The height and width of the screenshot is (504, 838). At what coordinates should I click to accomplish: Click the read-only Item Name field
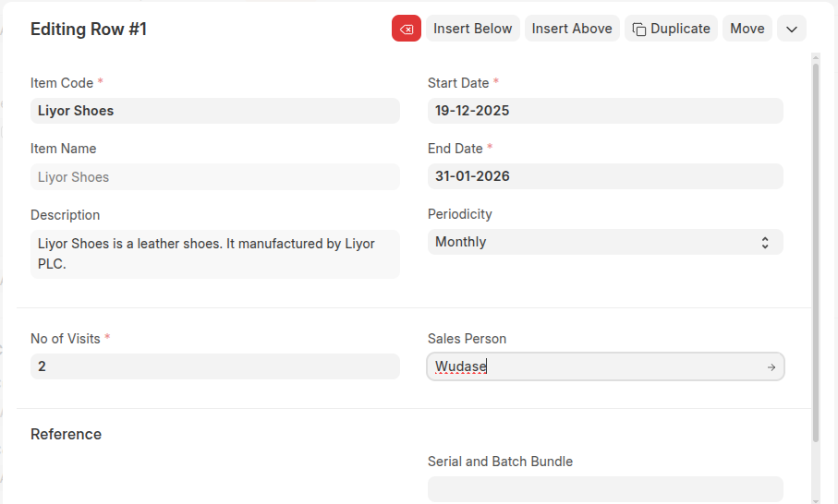[214, 177]
